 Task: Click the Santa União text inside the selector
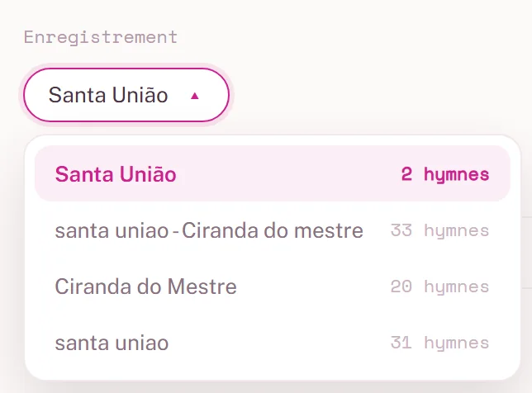point(108,95)
